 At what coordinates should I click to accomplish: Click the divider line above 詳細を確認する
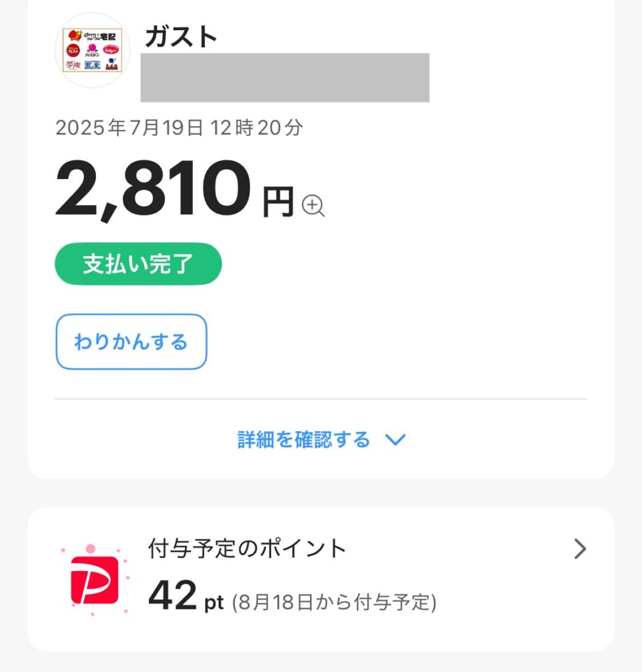tap(321, 399)
